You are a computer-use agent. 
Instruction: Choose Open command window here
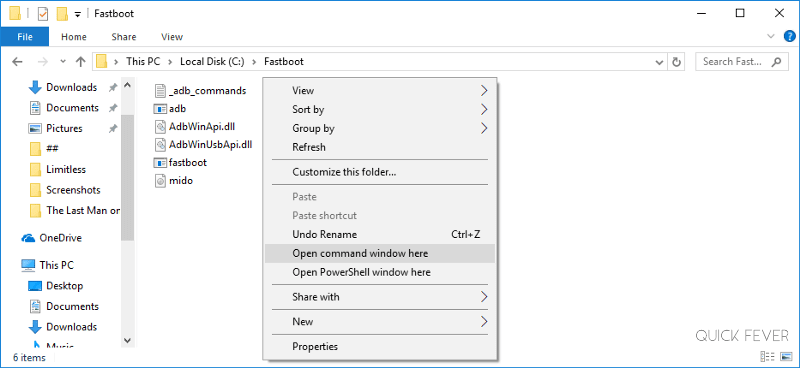(380, 253)
